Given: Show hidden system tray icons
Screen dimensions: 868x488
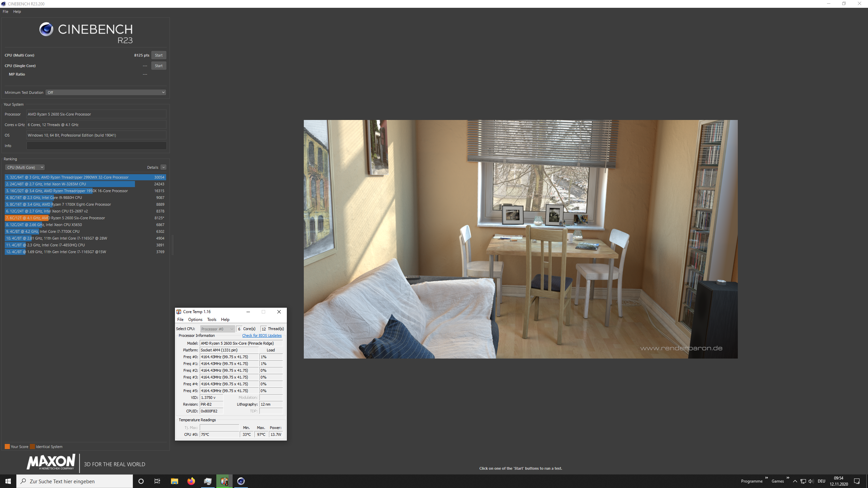Looking at the screenshot, I should tap(795, 481).
